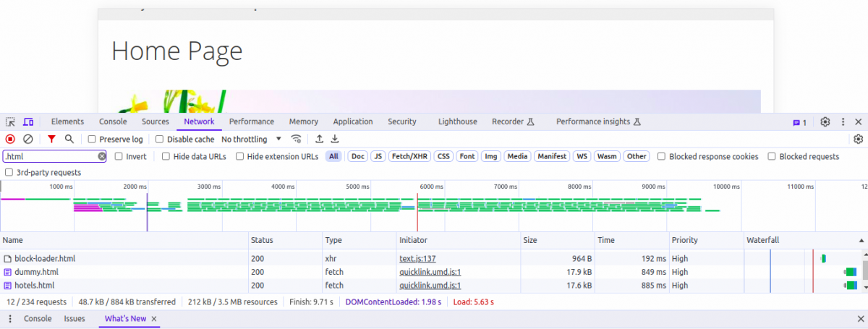Switch to the Sources tab
Screen dimensions: 868x329
[156, 121]
